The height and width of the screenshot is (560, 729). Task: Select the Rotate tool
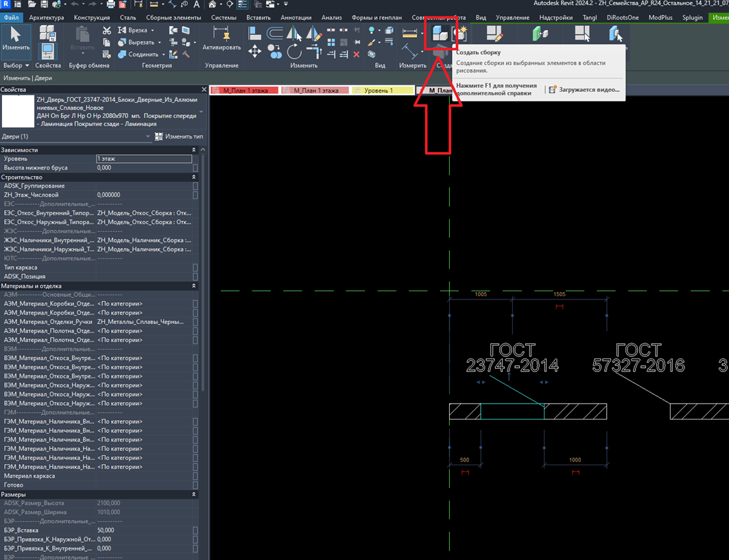[x=294, y=51]
